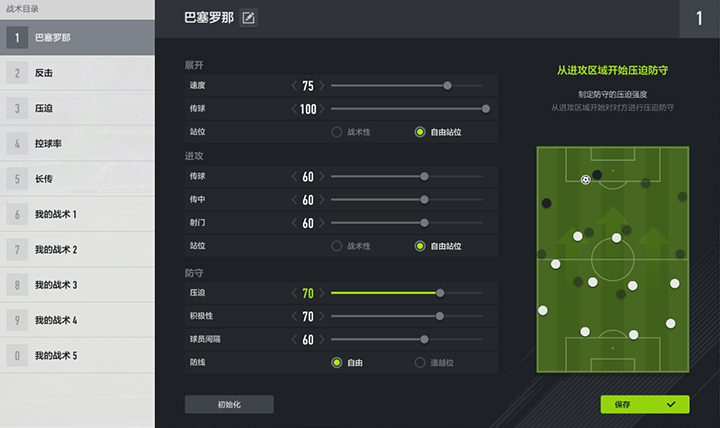Click the 初始化 reset button
This screenshot has height=428, width=720.
[x=229, y=405]
